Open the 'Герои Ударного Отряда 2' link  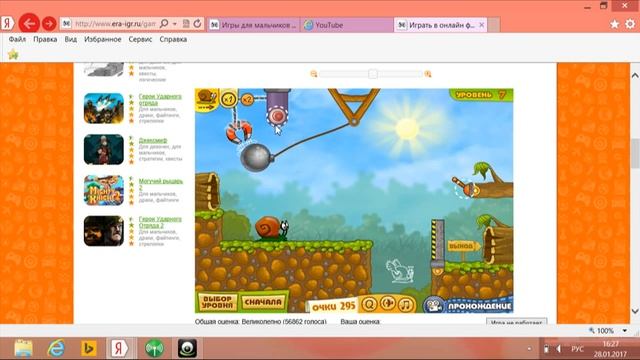tap(160, 222)
